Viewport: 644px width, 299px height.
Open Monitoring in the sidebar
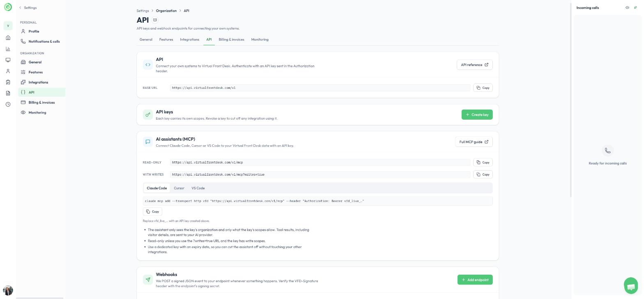point(41,113)
